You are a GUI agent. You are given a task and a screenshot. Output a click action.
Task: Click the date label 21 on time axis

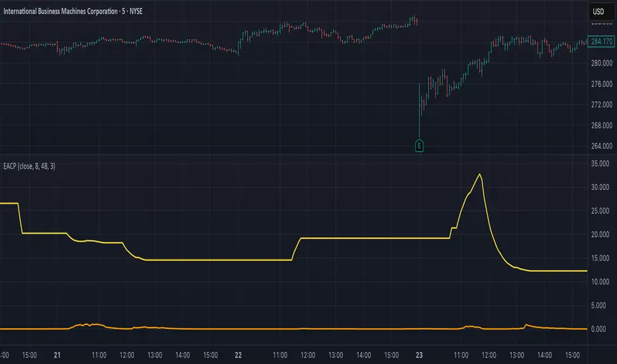coord(58,355)
